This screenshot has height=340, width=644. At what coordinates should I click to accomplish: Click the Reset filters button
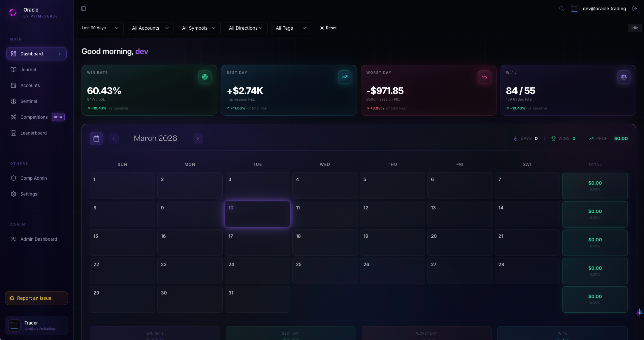pos(328,28)
